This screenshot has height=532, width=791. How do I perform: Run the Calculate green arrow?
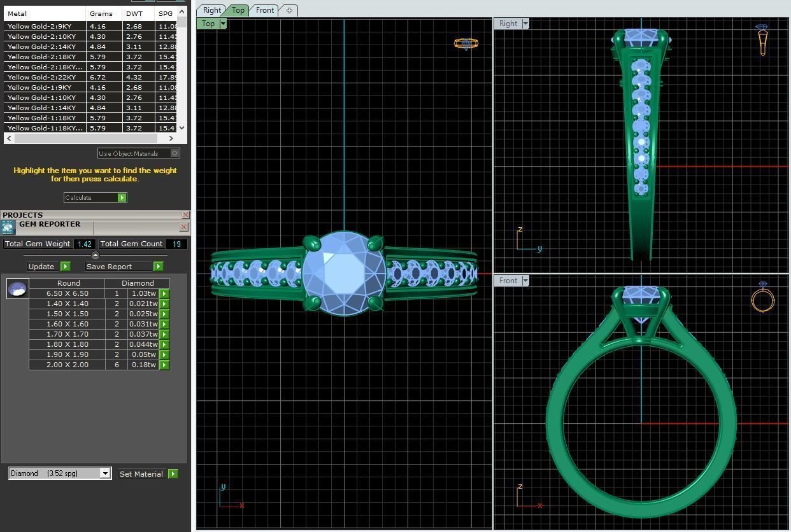[x=122, y=197]
